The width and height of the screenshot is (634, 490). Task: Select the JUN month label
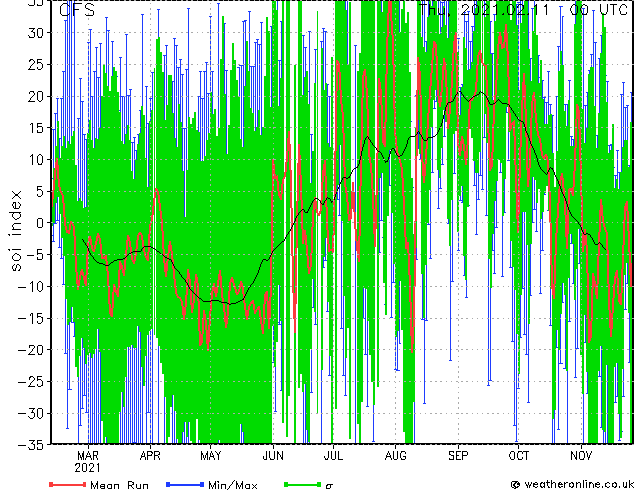click(x=273, y=456)
